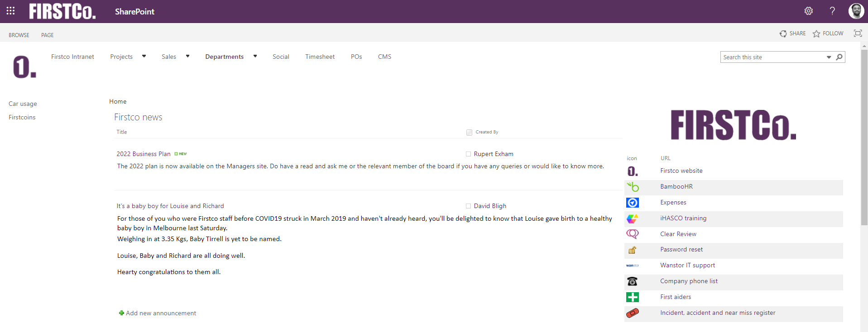Follow this site with the star icon

(816, 33)
